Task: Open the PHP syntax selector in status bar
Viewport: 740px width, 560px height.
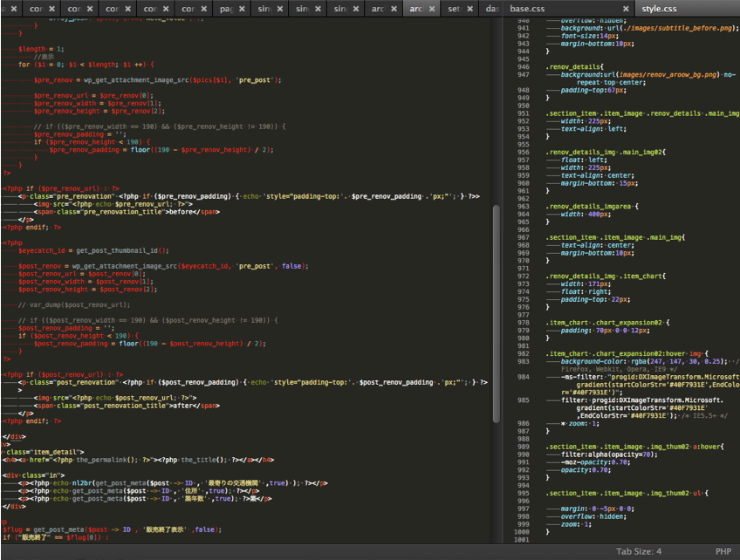Action: pyautogui.click(x=723, y=551)
